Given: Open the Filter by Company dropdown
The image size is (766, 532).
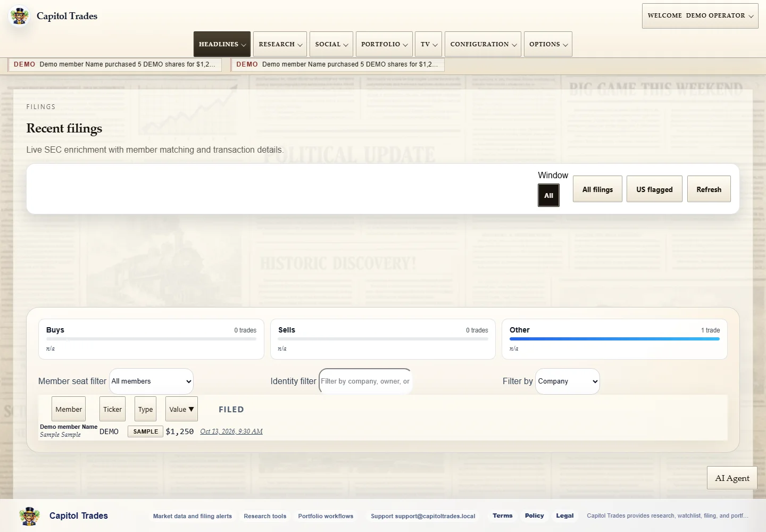Looking at the screenshot, I should pyautogui.click(x=568, y=381).
